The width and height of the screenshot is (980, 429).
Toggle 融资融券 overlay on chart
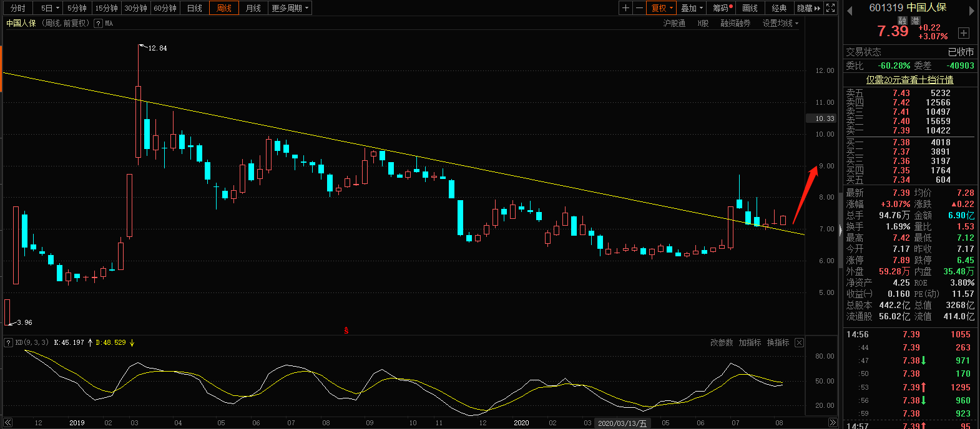(735, 23)
